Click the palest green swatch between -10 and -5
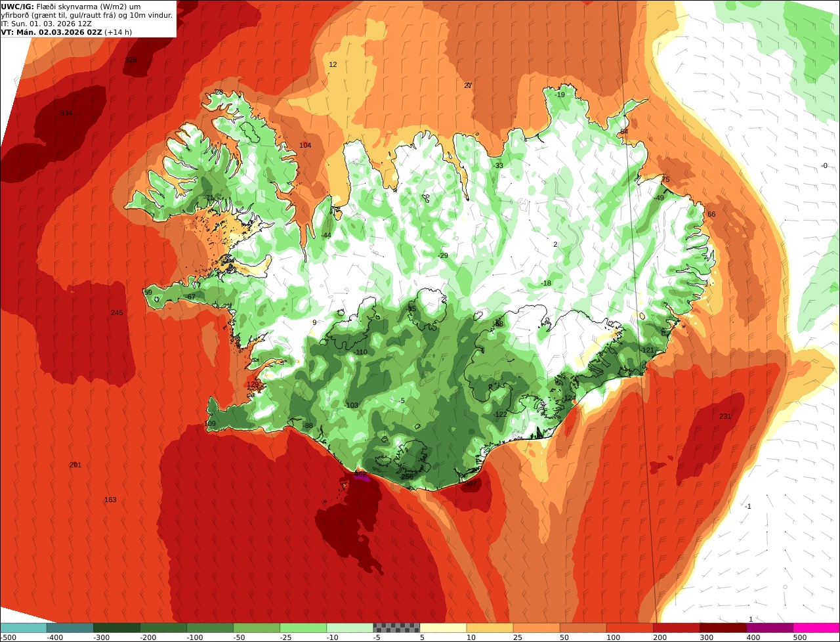The width and height of the screenshot is (840, 642). (350, 628)
